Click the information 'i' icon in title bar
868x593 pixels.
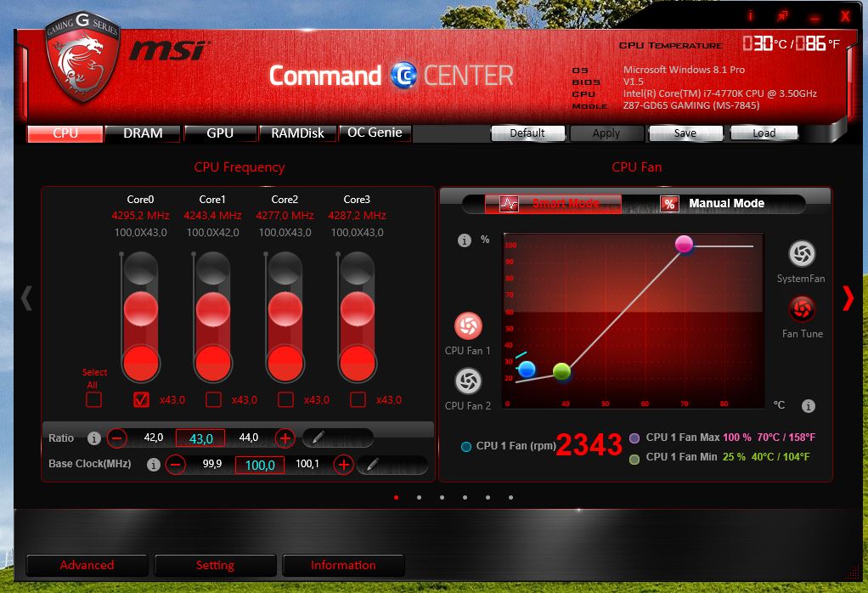pos(751,15)
